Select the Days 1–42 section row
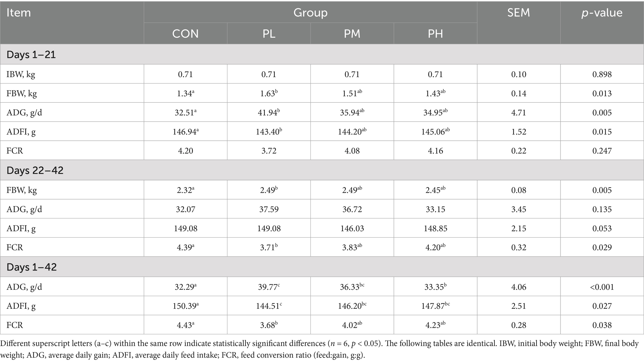This screenshot has width=644, height=362. (x=322, y=267)
